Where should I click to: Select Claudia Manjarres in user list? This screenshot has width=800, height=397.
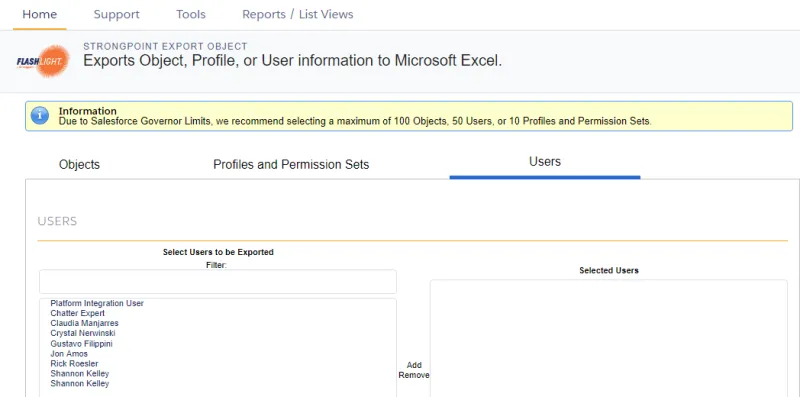84,323
